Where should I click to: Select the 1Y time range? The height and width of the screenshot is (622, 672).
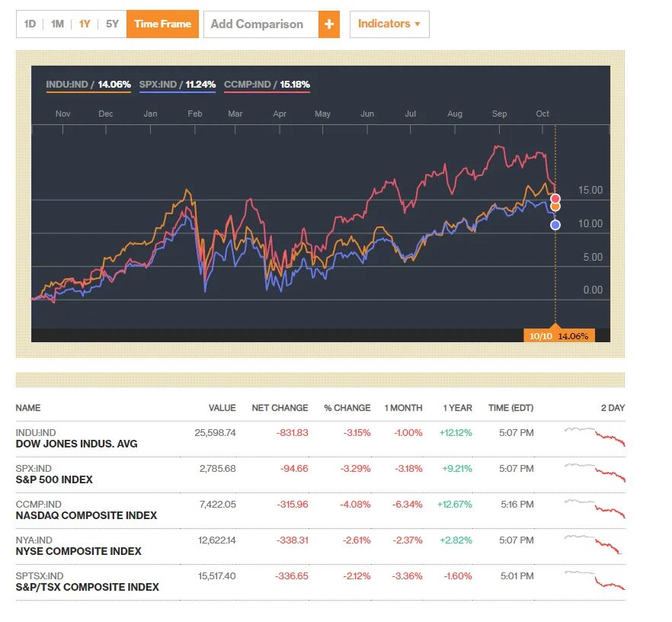[x=85, y=24]
